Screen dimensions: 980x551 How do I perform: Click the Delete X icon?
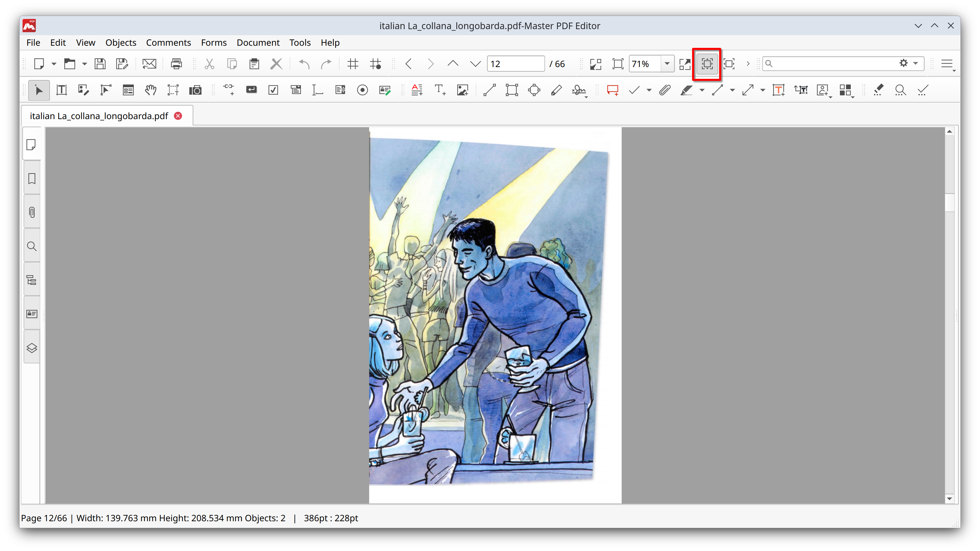pos(276,63)
